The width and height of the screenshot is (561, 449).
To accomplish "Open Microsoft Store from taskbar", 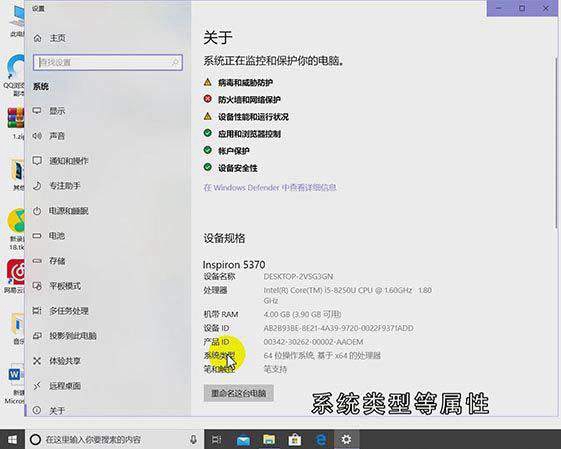I will pos(295,439).
